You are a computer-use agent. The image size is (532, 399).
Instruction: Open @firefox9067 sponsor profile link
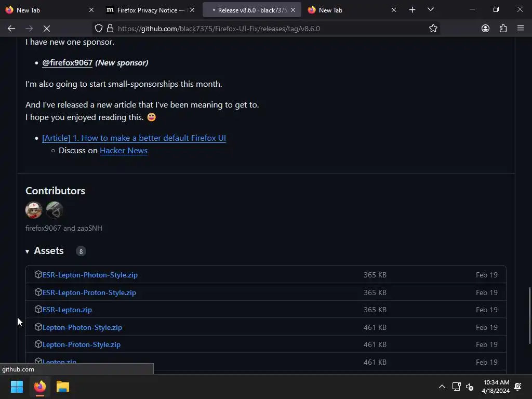(x=67, y=63)
